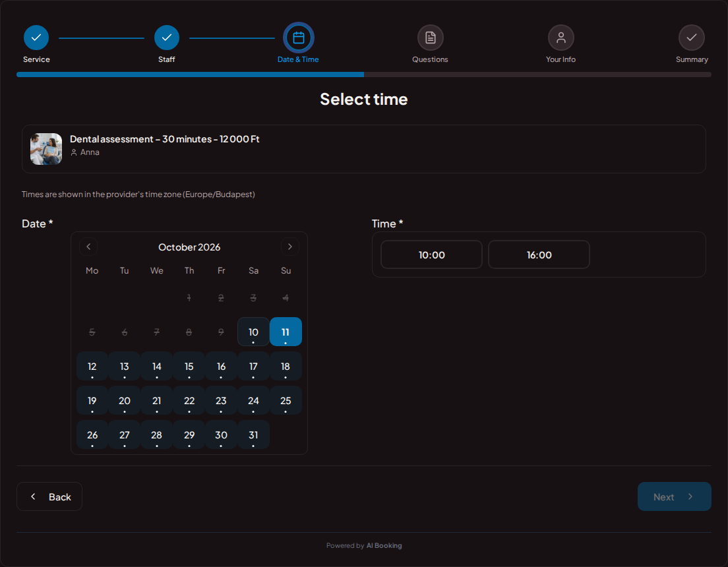Pick October 30 date
The width and height of the screenshot is (728, 567).
tap(221, 434)
